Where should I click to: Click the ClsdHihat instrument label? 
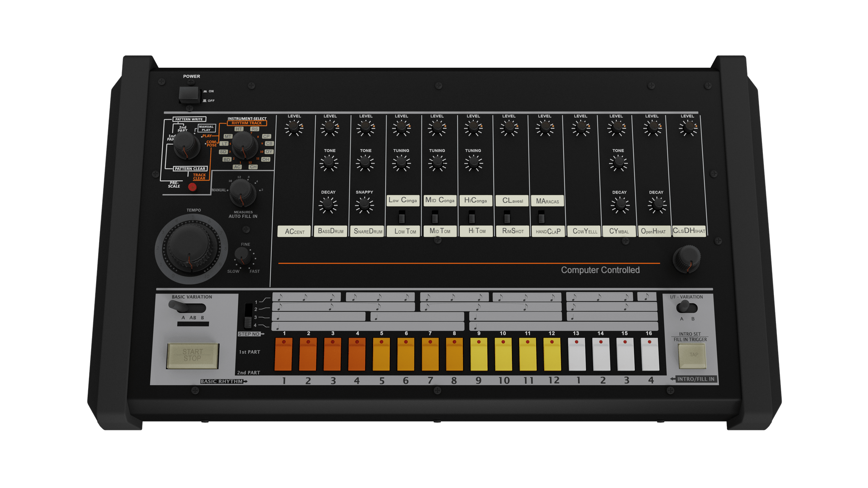click(x=689, y=231)
